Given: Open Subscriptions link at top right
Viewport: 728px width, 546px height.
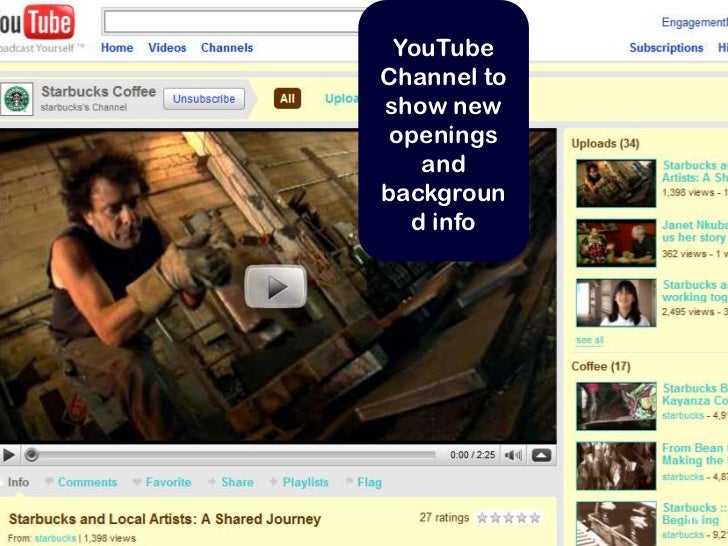Looking at the screenshot, I should pos(666,48).
